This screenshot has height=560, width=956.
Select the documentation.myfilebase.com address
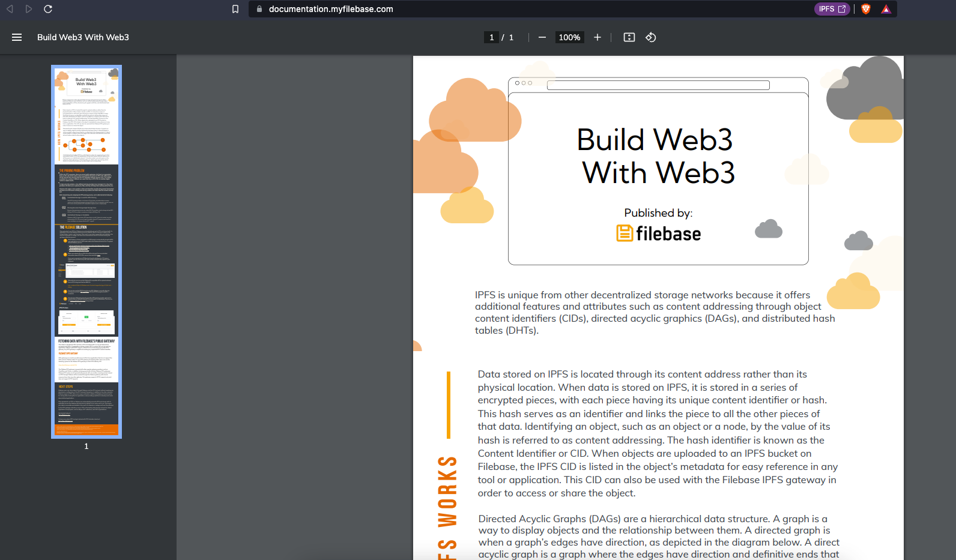[331, 9]
